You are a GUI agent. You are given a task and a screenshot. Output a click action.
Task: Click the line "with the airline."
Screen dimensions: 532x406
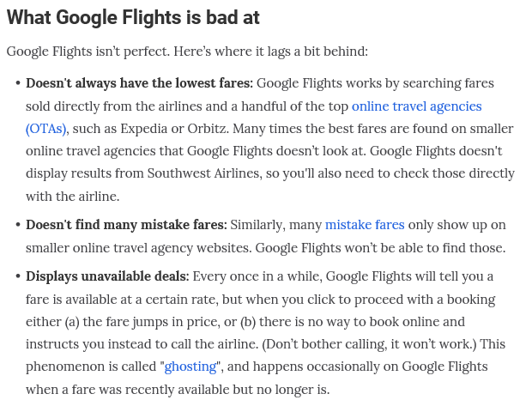[x=73, y=197]
